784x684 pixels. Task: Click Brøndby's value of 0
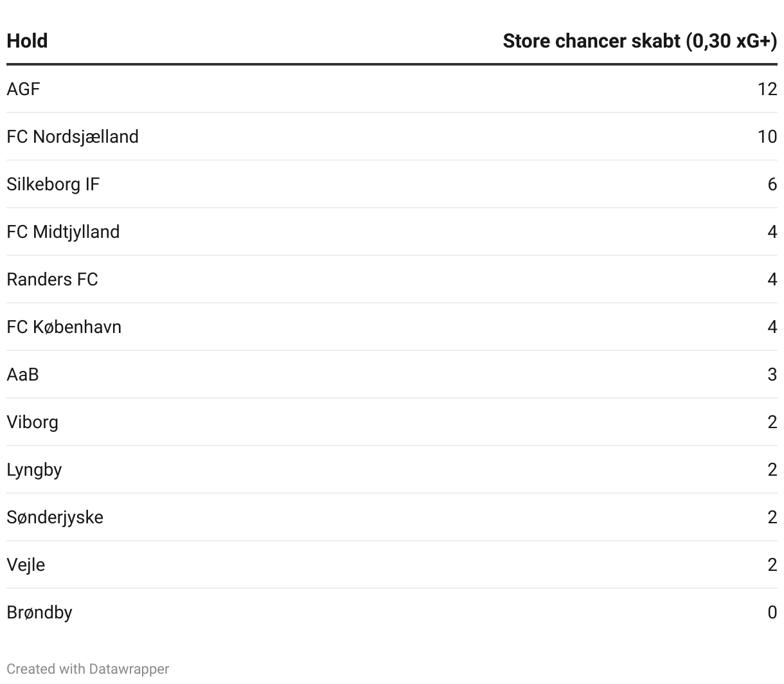pos(772,613)
